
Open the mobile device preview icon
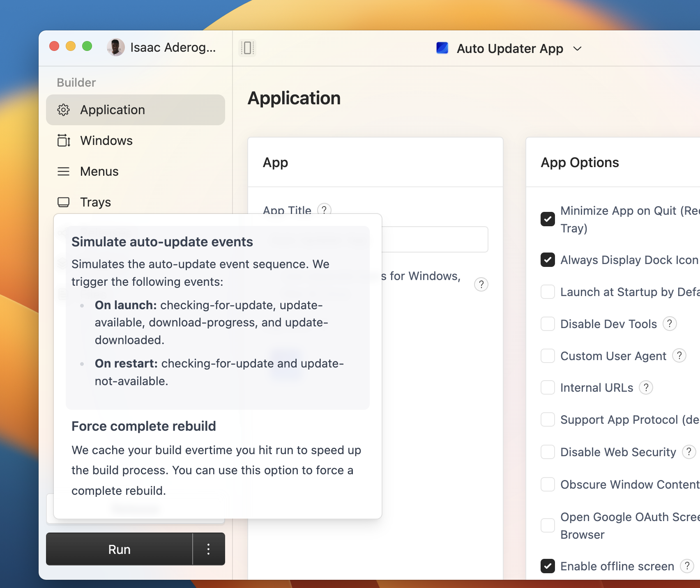[x=247, y=48]
